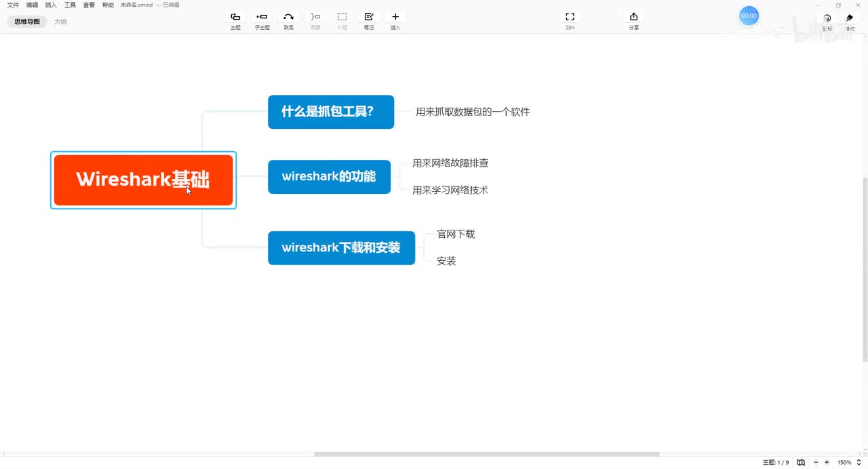The width and height of the screenshot is (868, 469).
Task: Click subtopic 安装
Action: [x=446, y=261]
